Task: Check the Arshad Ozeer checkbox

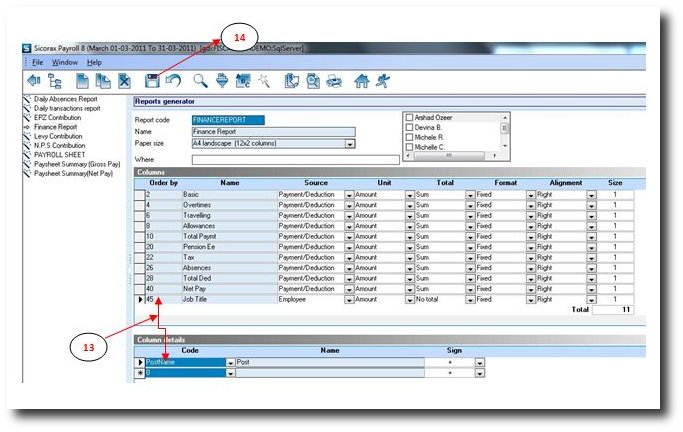Action: pos(409,119)
